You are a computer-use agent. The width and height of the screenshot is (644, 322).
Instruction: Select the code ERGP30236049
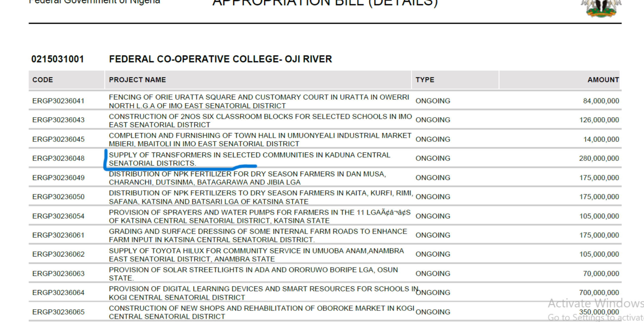click(x=58, y=178)
